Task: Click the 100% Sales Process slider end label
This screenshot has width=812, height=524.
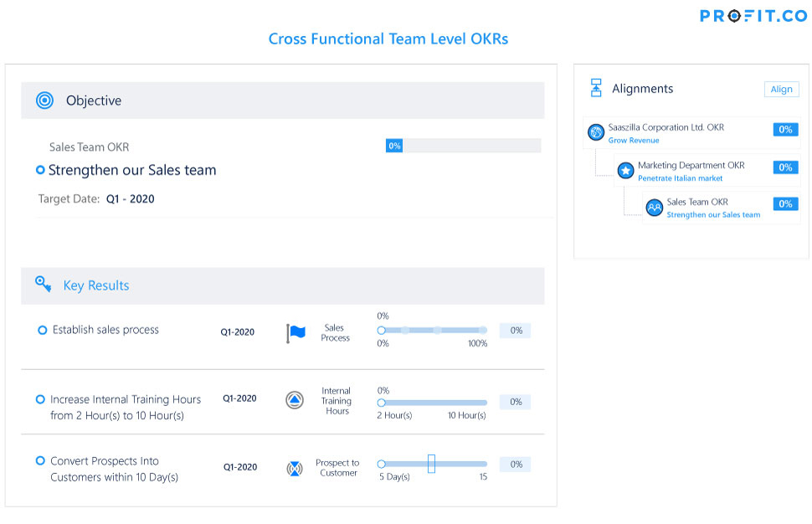Action: pos(477,343)
